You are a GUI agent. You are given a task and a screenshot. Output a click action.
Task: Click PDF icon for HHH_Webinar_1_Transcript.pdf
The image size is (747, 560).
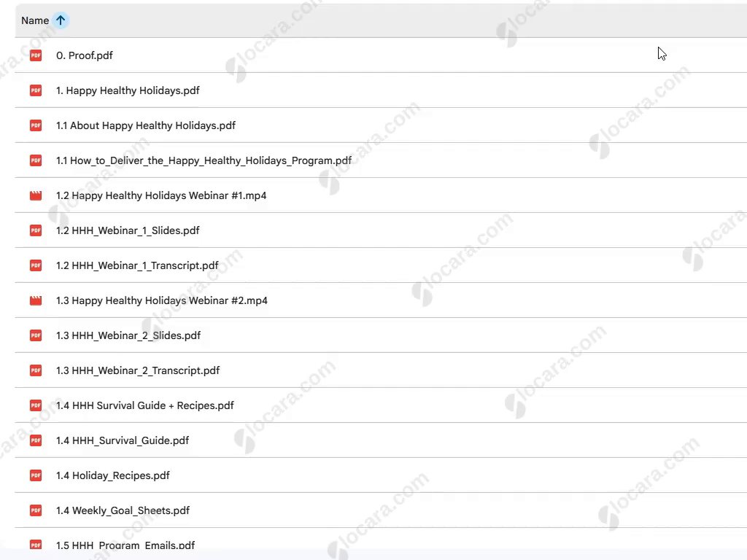pos(36,265)
